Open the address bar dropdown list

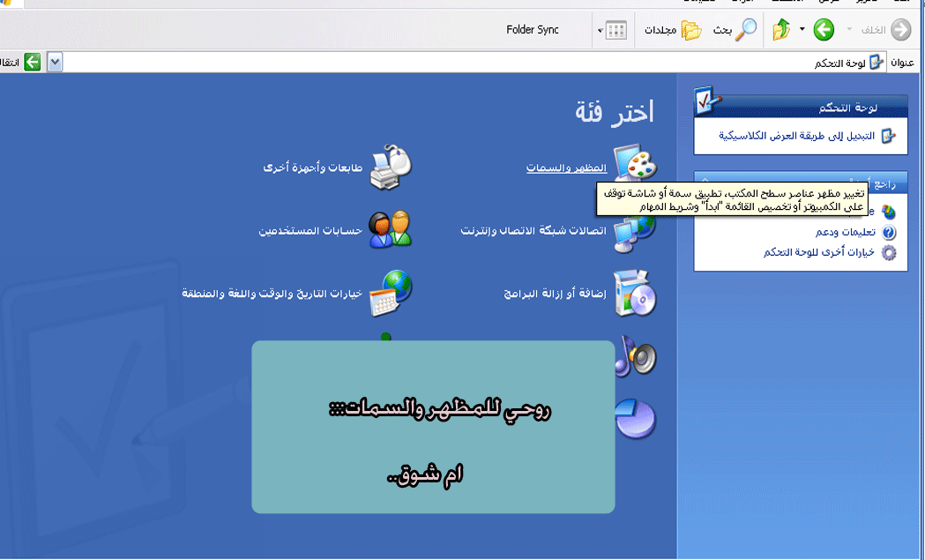coord(55,62)
